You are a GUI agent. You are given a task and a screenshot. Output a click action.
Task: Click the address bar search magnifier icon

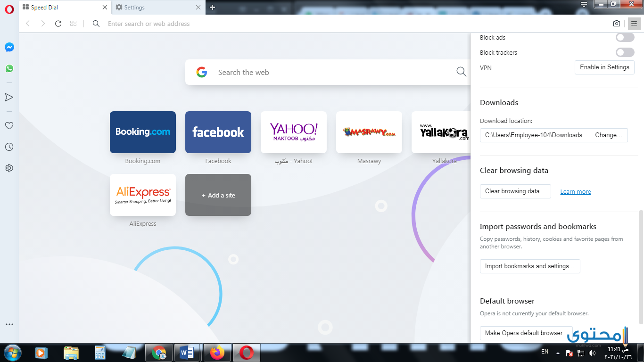pos(96,24)
